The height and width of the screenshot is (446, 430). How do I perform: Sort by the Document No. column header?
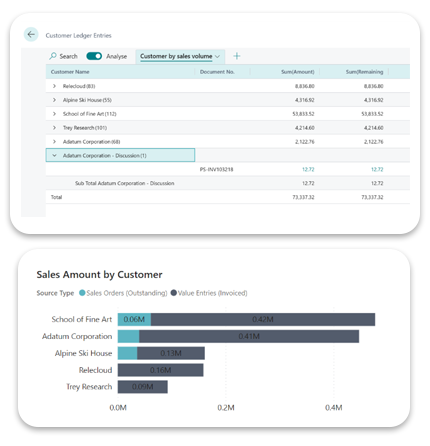point(217,72)
